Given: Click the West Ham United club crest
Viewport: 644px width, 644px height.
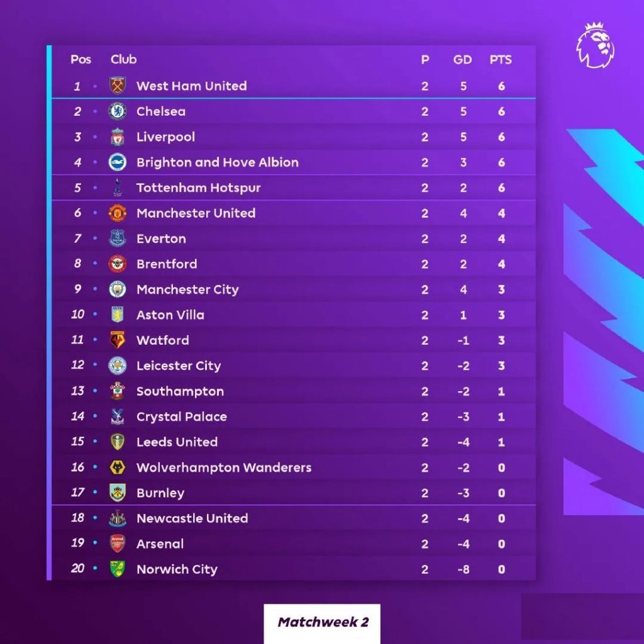Looking at the screenshot, I should 118,86.
